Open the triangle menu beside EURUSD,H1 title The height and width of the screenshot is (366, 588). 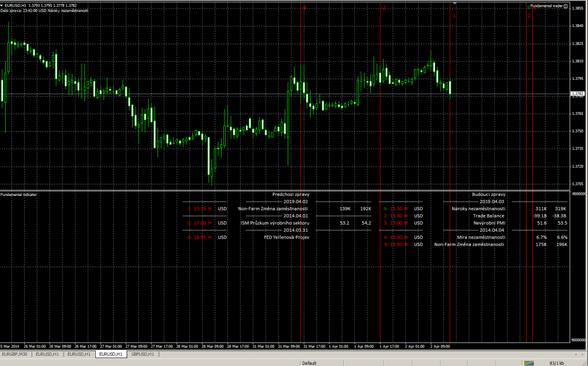2,6
